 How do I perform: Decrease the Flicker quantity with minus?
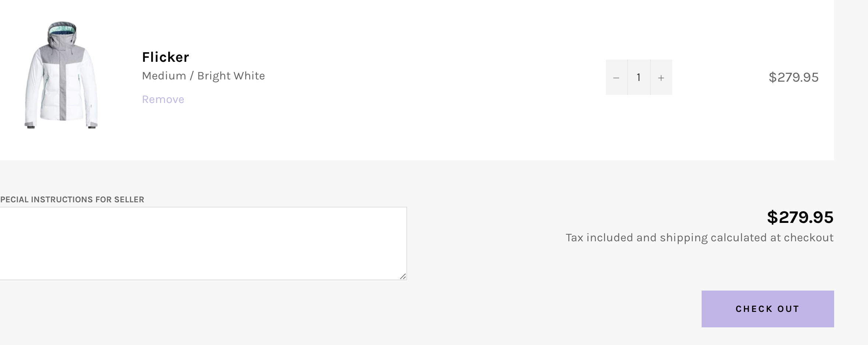click(x=616, y=78)
